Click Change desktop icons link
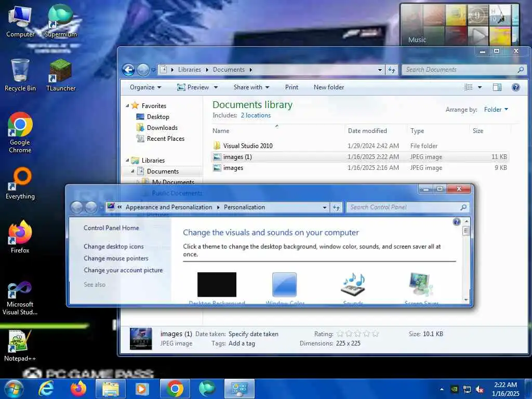This screenshot has height=399, width=532. (x=114, y=247)
